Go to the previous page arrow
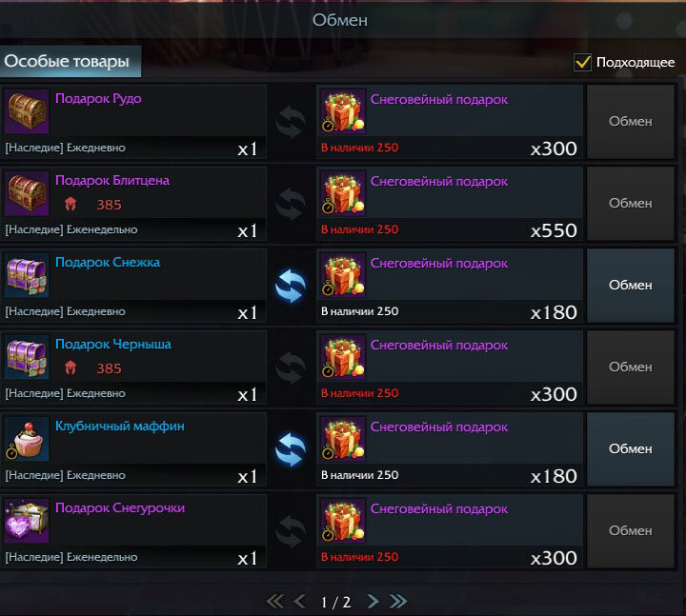This screenshot has height=616, width=686. (300, 602)
